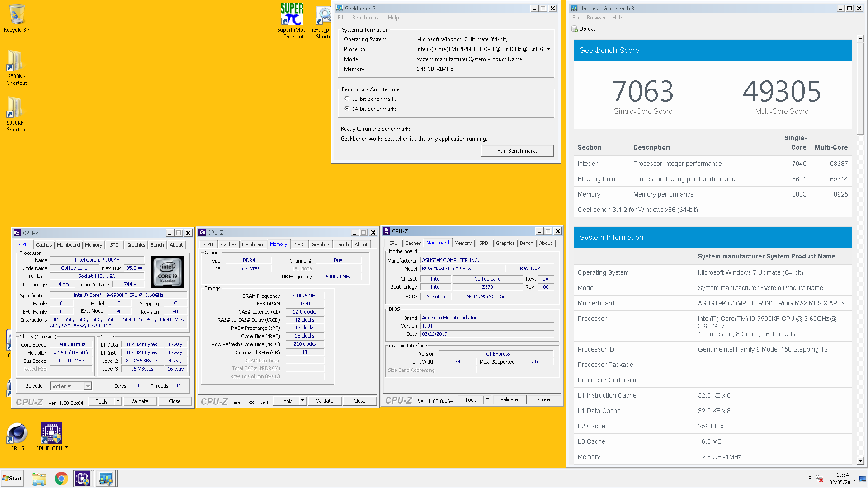Click the 7063 Single-Core Score
The height and width of the screenshot is (488, 868).
643,92
